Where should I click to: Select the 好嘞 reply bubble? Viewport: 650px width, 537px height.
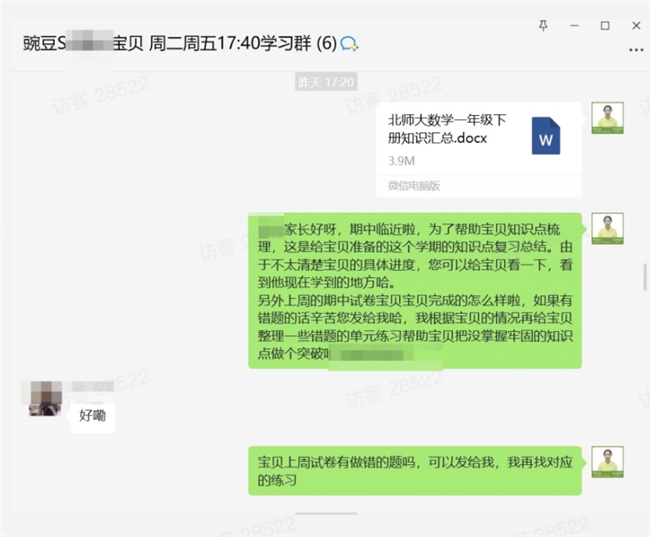pos(92,416)
